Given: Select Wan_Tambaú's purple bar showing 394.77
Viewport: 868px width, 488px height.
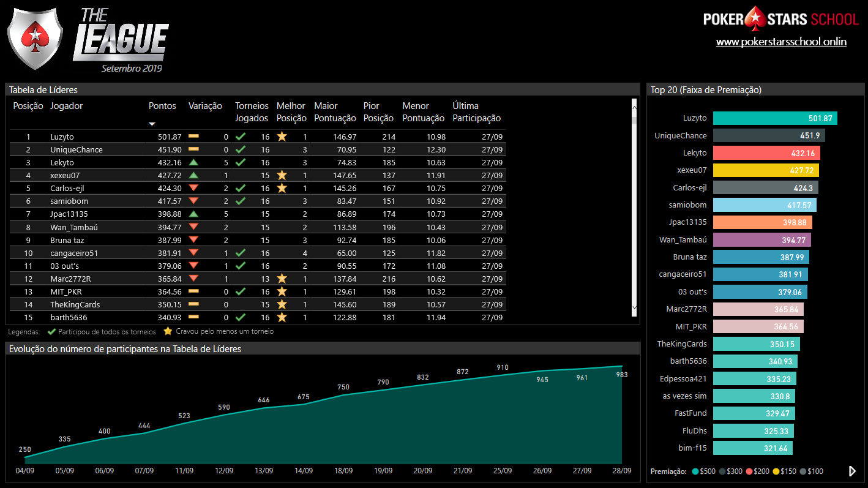Looking at the screenshot, I should (762, 239).
